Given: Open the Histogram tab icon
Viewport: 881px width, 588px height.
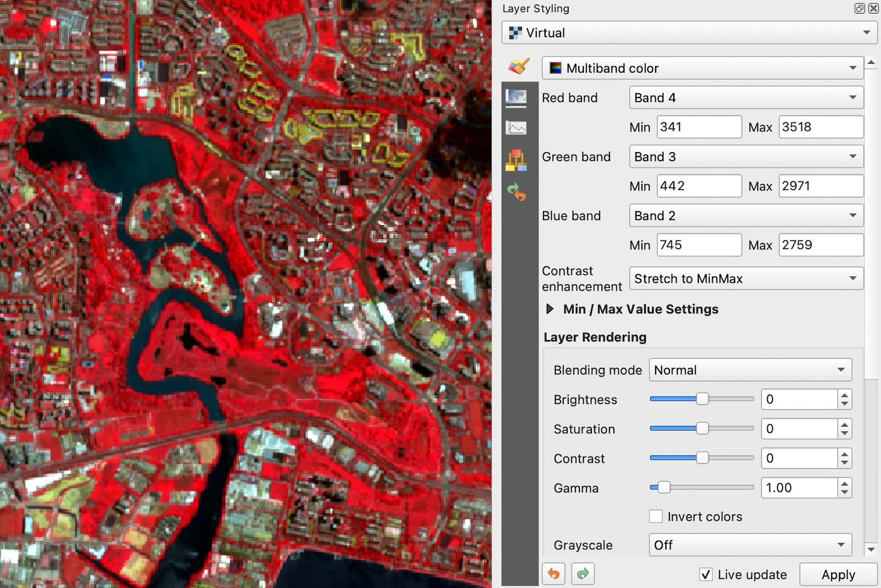Looking at the screenshot, I should click(516, 128).
